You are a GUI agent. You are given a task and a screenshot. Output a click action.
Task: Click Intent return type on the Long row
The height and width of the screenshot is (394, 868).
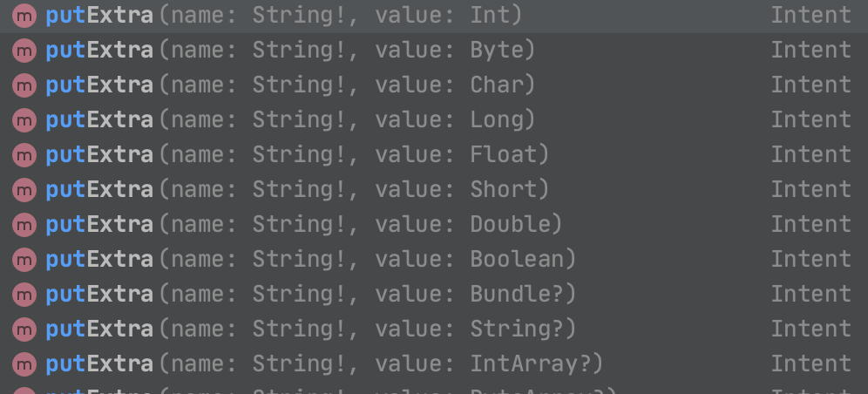click(x=810, y=119)
